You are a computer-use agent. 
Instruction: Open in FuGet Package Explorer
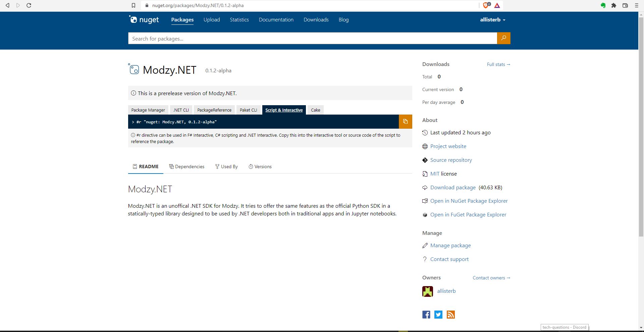click(468, 214)
